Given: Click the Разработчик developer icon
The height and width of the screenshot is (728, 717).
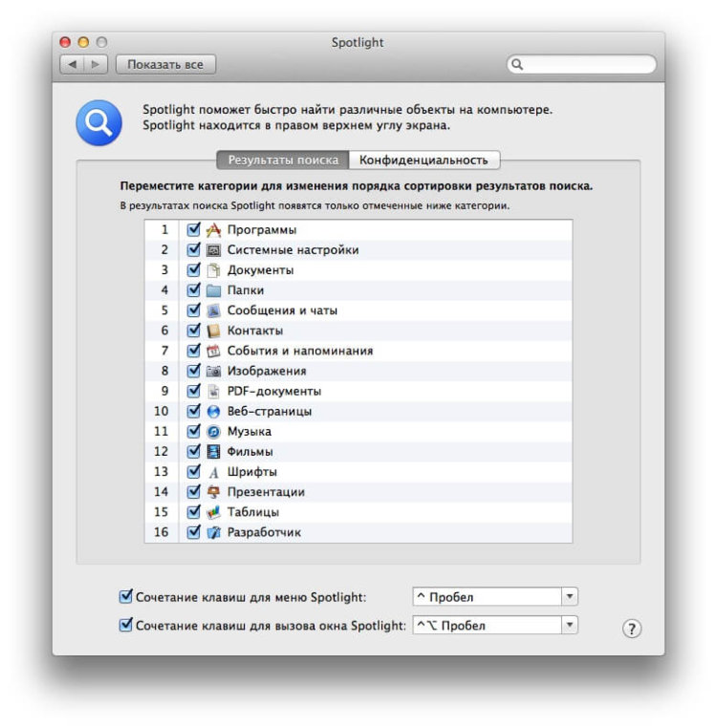Looking at the screenshot, I should click(213, 532).
